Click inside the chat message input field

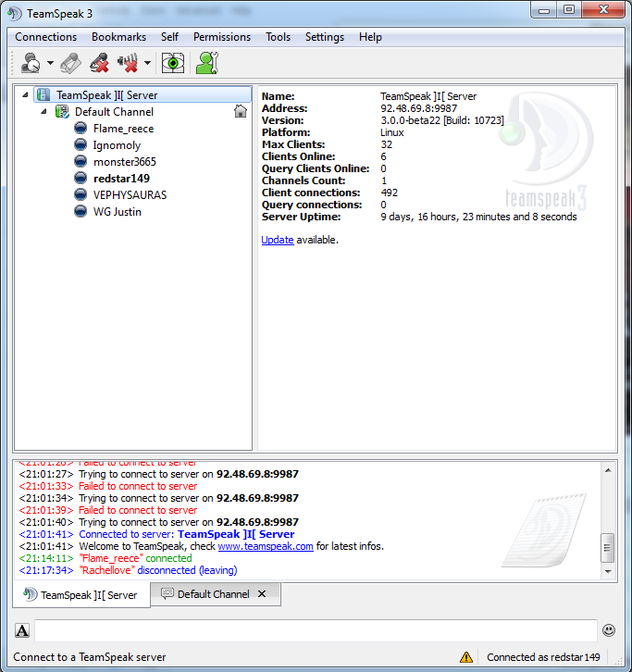pyautogui.click(x=316, y=630)
